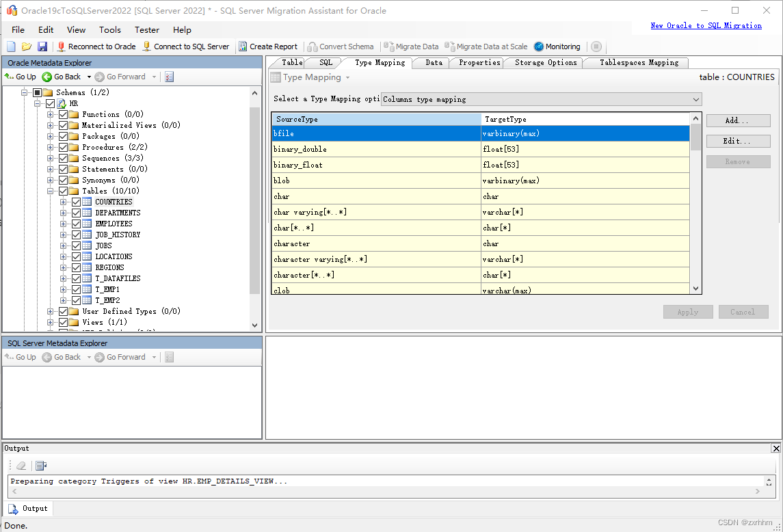Image resolution: width=783 pixels, height=532 pixels.
Task: Click Go Back in SQL Server Metadata Explorer
Action: [61, 357]
